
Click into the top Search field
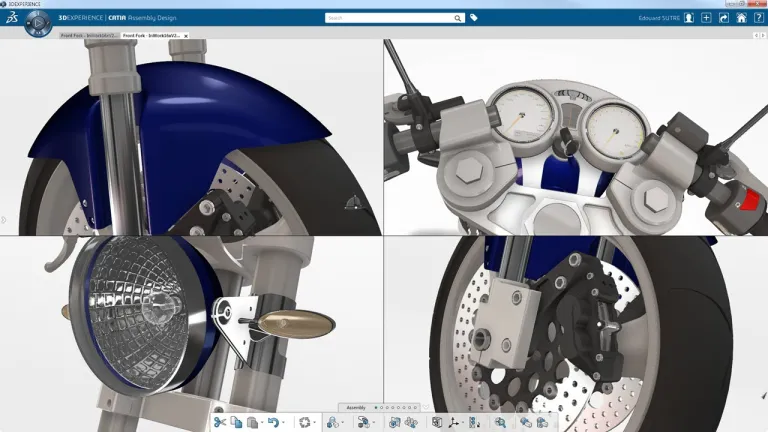[390, 17]
